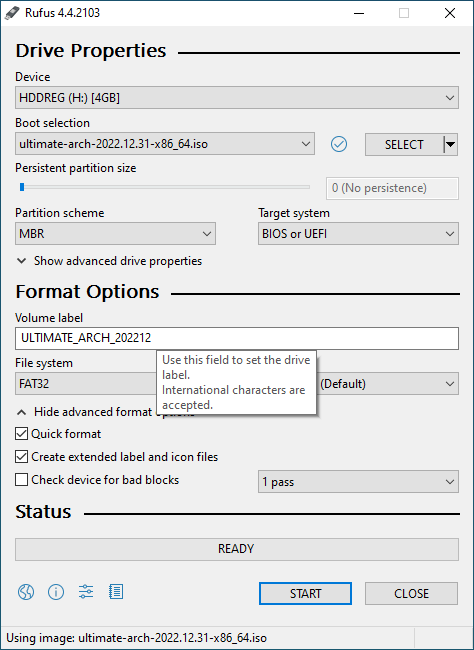
Task: Toggle Create extended label and icon files
Action: click(21, 457)
